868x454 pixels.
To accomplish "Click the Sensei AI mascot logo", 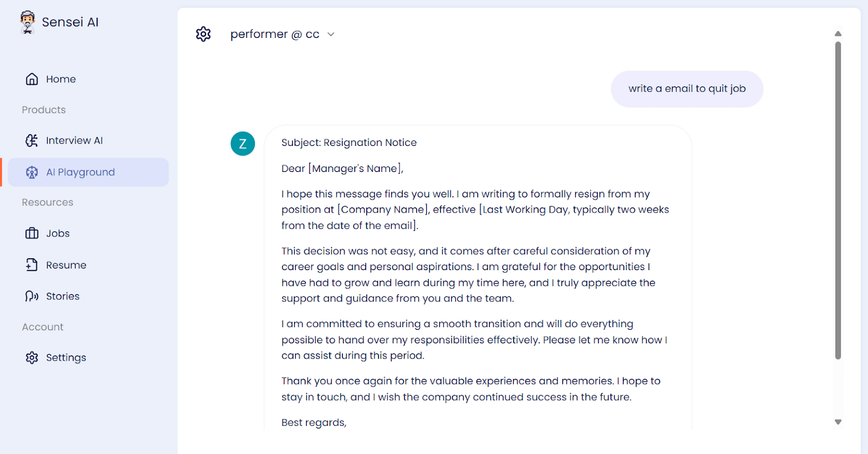I will [28, 22].
